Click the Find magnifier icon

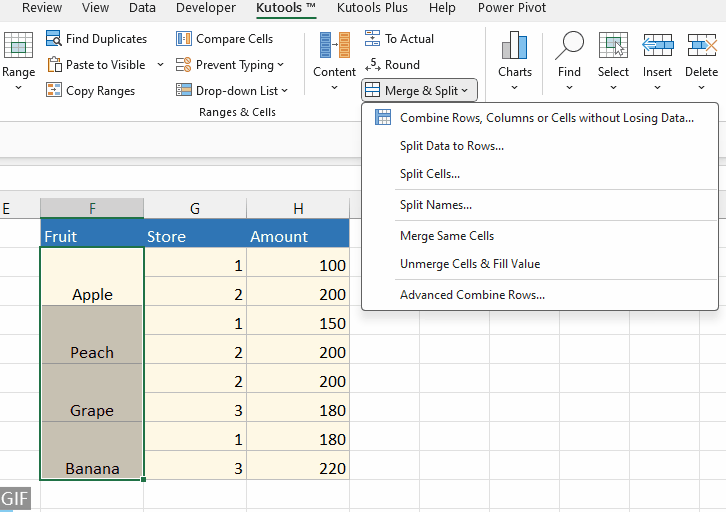569,45
